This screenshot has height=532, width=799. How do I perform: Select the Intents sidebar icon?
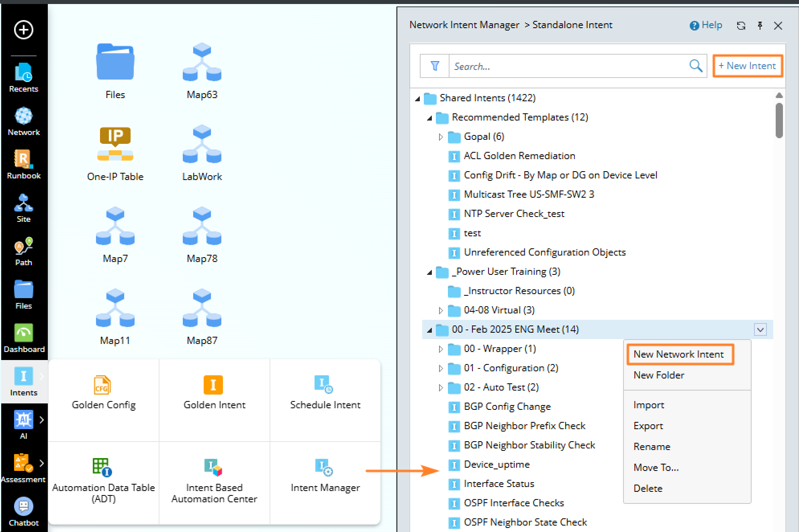tap(24, 382)
